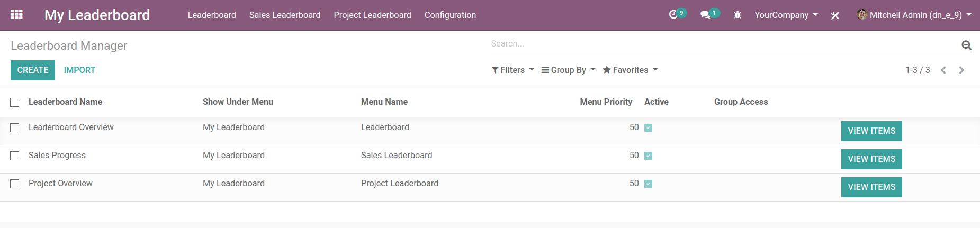Toggle the select-all header checkbox
The image size is (980, 228).
tap(15, 102)
